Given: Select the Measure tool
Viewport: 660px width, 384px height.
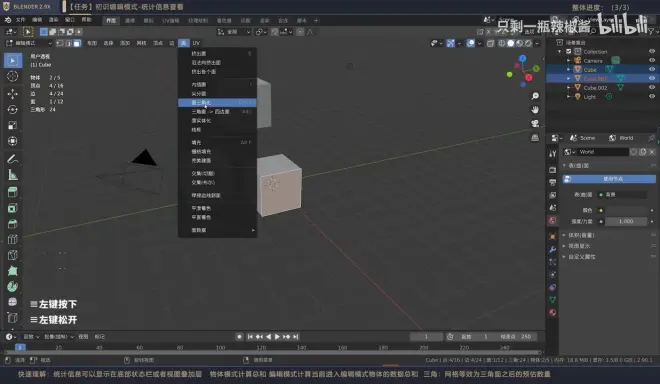Looking at the screenshot, I should [13, 175].
